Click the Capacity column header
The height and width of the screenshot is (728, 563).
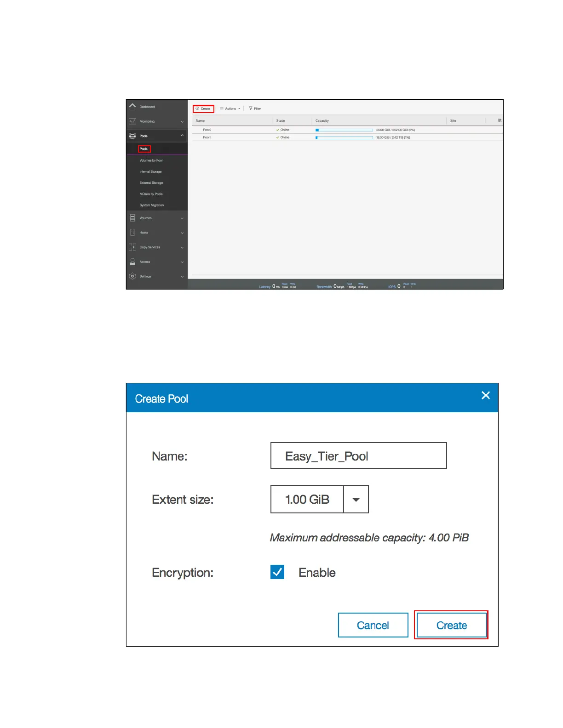[x=322, y=120]
